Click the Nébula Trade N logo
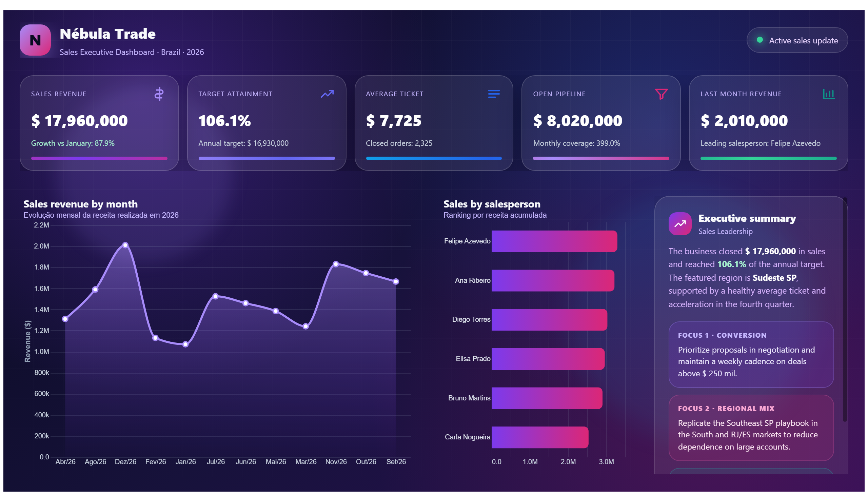The image size is (868, 495). pyautogui.click(x=35, y=40)
